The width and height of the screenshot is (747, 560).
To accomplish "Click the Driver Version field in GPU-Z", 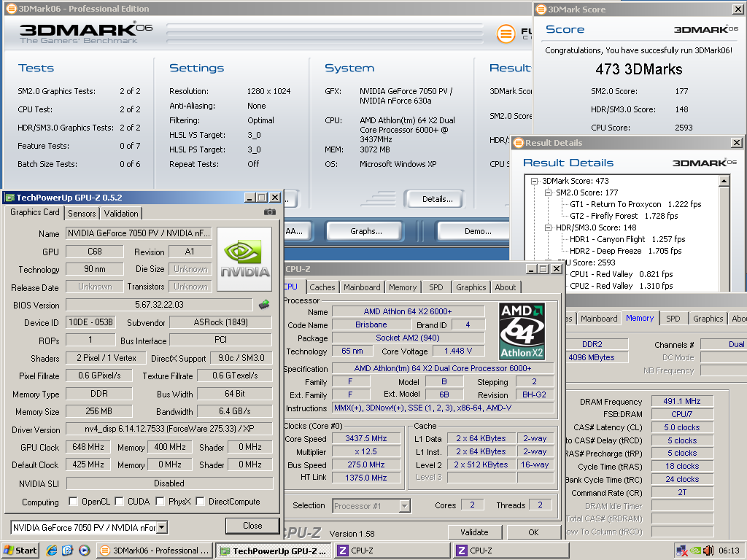I will point(169,429).
